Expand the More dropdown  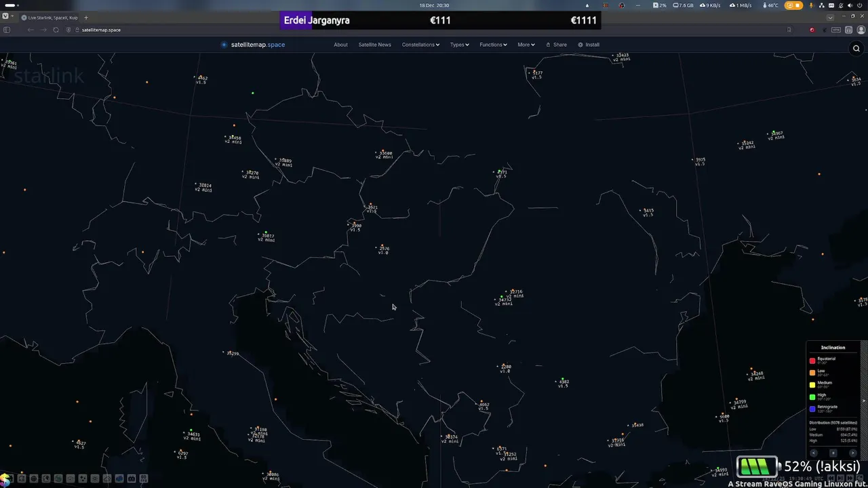(526, 45)
